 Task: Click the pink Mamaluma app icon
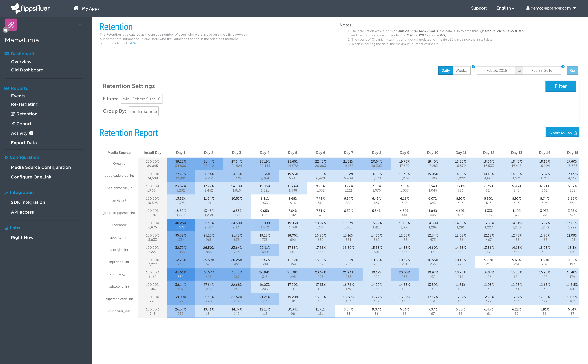point(11,25)
